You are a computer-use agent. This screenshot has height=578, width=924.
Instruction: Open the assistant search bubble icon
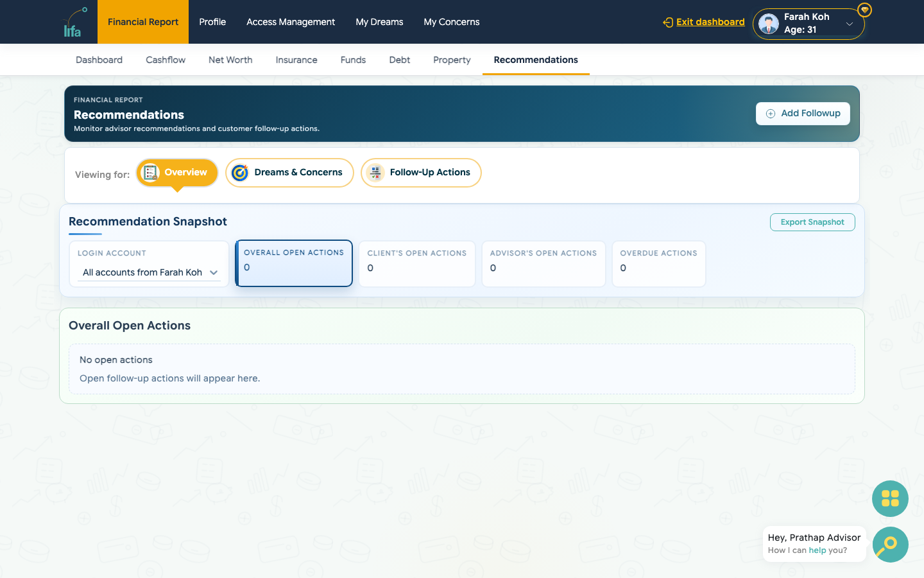tap(890, 545)
